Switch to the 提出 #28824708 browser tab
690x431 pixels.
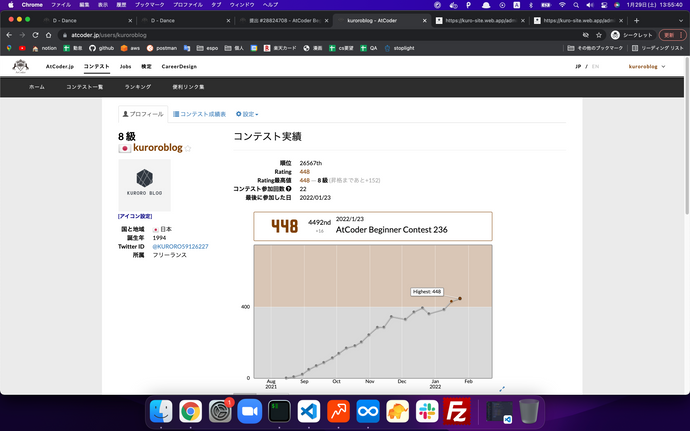[285, 20]
